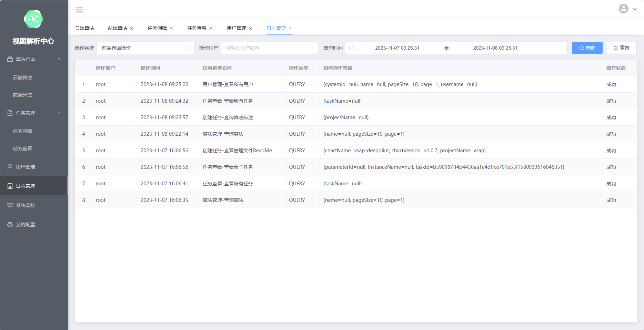Open the 操作类型 dropdown
Image resolution: width=644 pixels, height=330 pixels.
[x=145, y=48]
